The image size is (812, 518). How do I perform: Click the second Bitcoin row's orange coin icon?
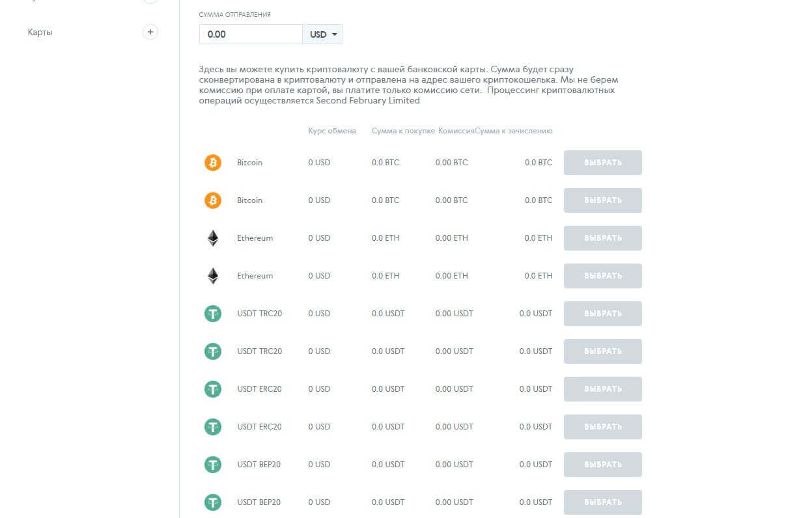[x=213, y=200]
